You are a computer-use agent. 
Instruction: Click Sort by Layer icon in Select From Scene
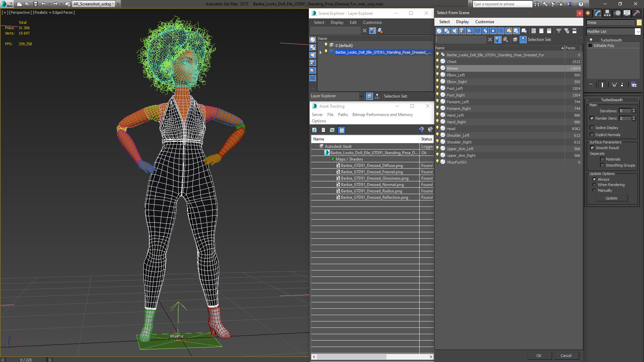(515, 40)
